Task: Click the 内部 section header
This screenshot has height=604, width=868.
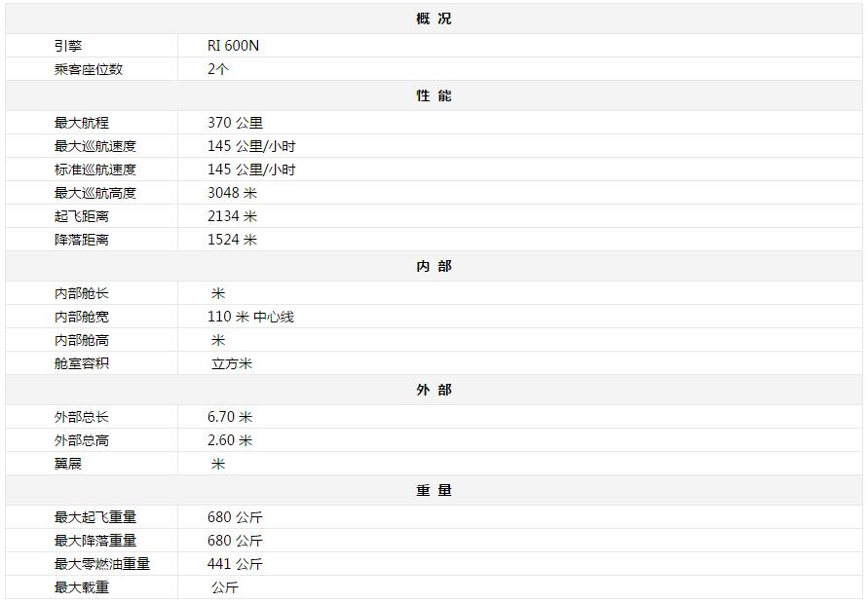Action: 434,266
